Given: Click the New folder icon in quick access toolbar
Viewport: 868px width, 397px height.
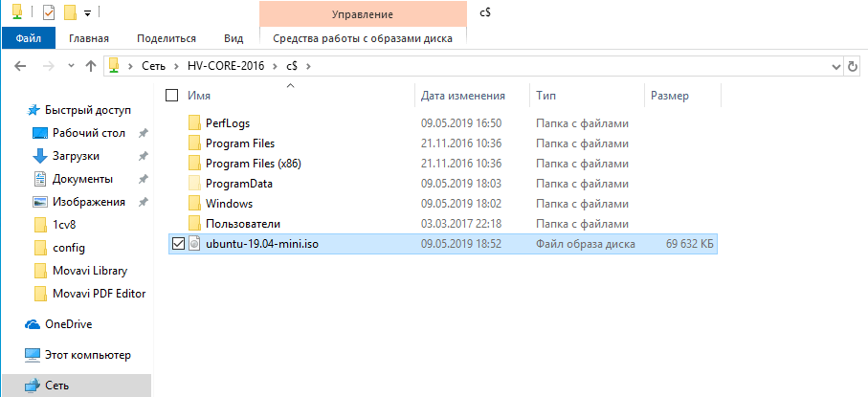Looking at the screenshot, I should tap(70, 11).
